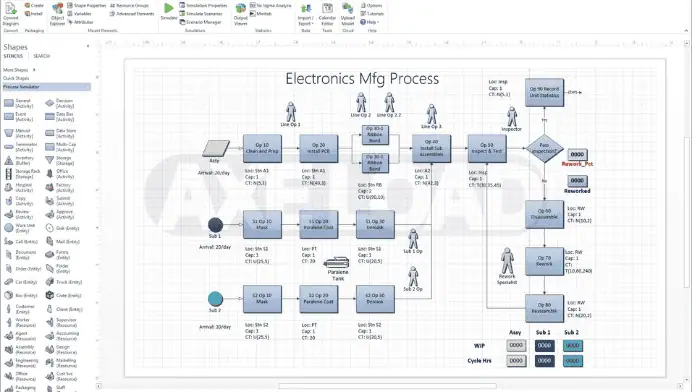The width and height of the screenshot is (692, 392).
Task: Select the Accounting (Resource) shape
Action: click(x=62, y=336)
